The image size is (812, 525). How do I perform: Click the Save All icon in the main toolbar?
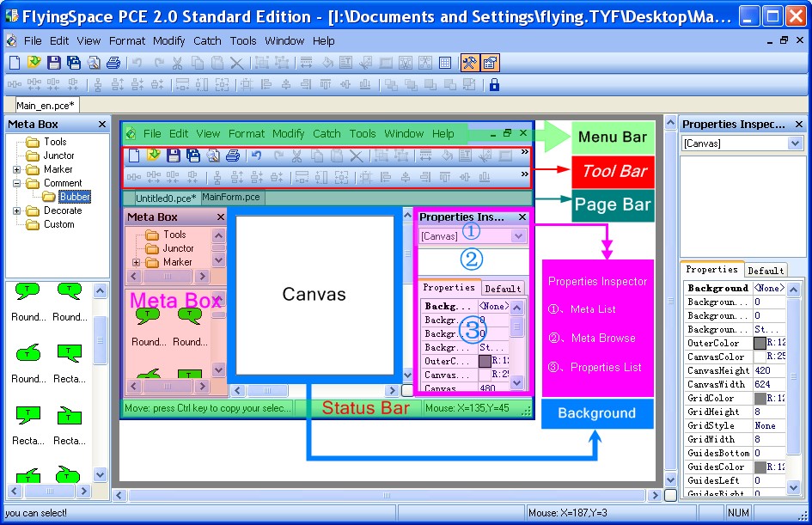74,64
